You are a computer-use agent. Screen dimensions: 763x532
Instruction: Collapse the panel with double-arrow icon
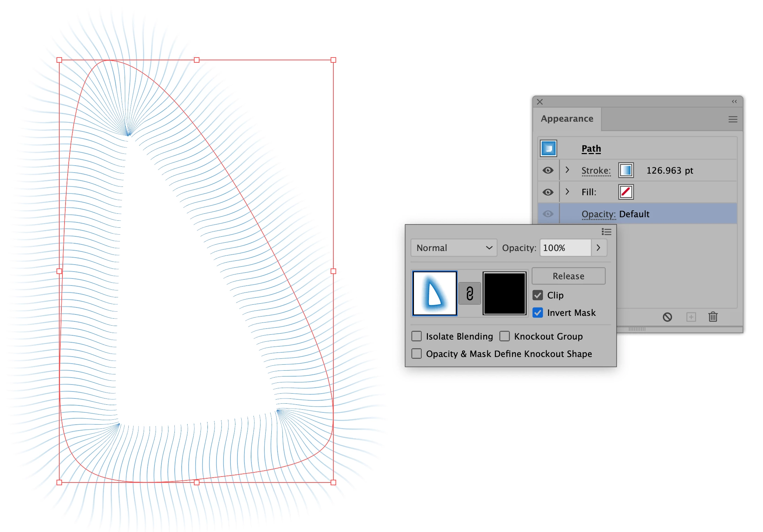(734, 101)
